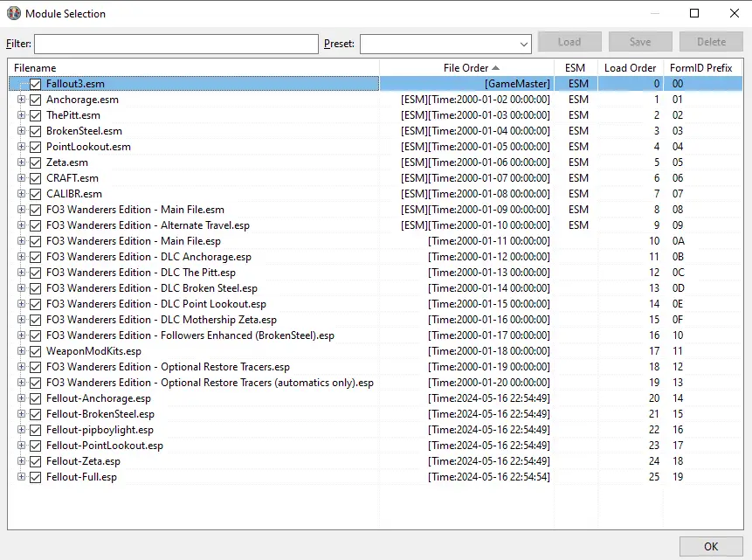Image resolution: width=752 pixels, height=560 pixels.
Task: Open the Preset dropdown
Action: [x=523, y=45]
